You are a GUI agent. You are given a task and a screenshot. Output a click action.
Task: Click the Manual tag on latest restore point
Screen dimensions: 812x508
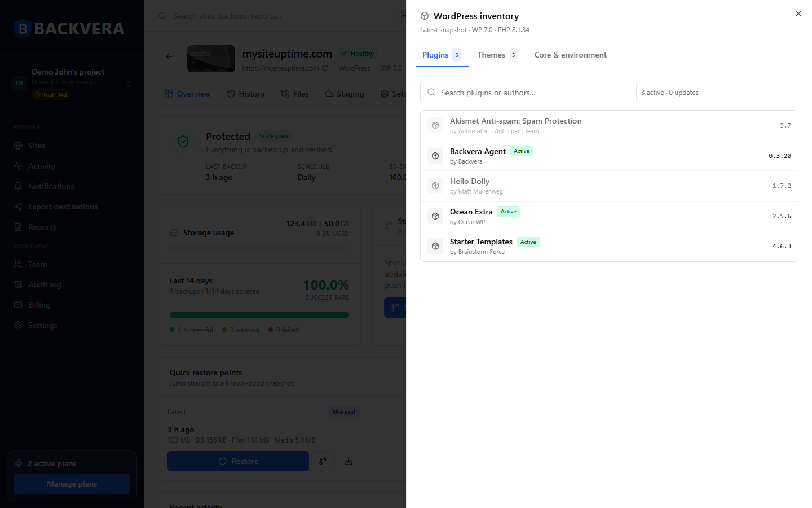click(x=343, y=412)
